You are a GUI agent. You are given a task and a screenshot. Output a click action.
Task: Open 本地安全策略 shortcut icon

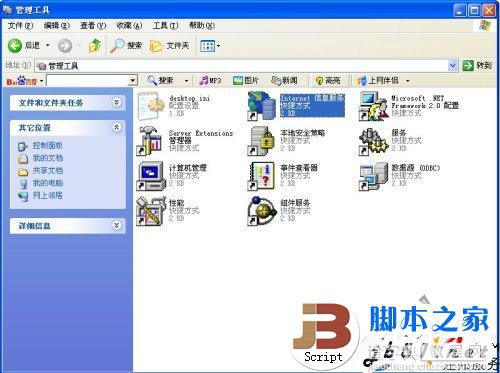pyautogui.click(x=262, y=141)
